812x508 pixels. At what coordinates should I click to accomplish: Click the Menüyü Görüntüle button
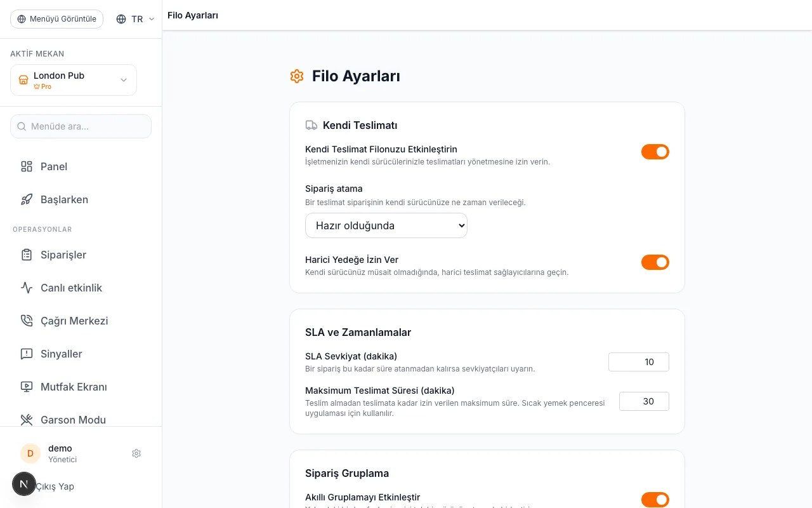click(56, 19)
